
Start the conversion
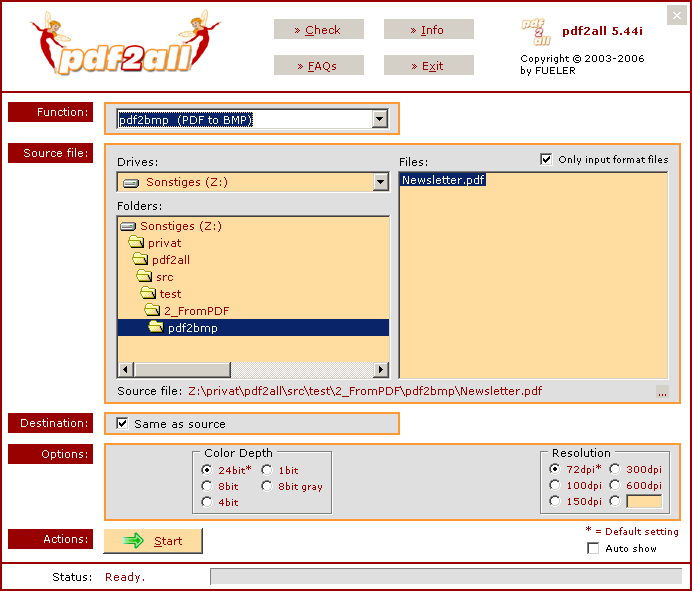[153, 541]
